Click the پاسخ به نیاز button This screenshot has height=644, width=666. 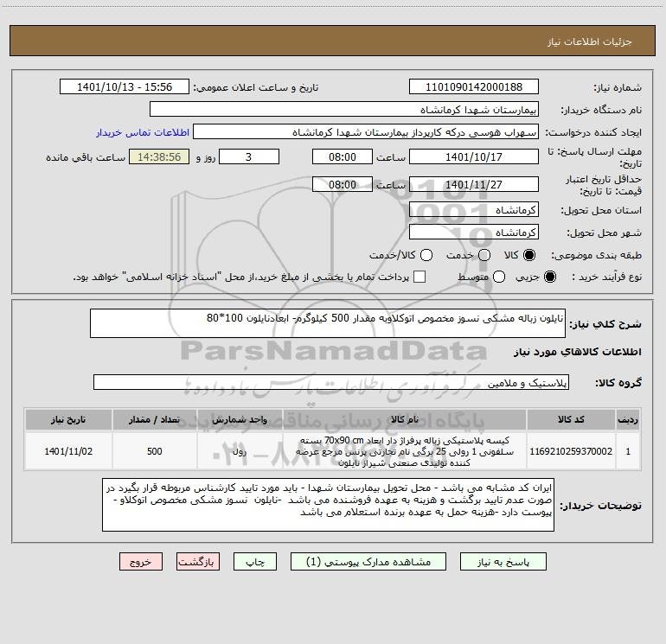coord(503,562)
